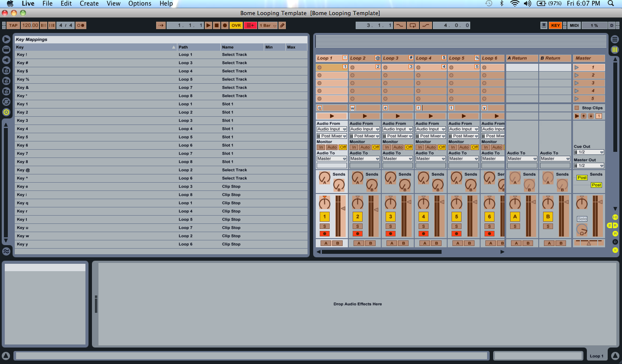622x364 pixels.
Task: Start playback with the transport Play button
Action: coord(209,26)
